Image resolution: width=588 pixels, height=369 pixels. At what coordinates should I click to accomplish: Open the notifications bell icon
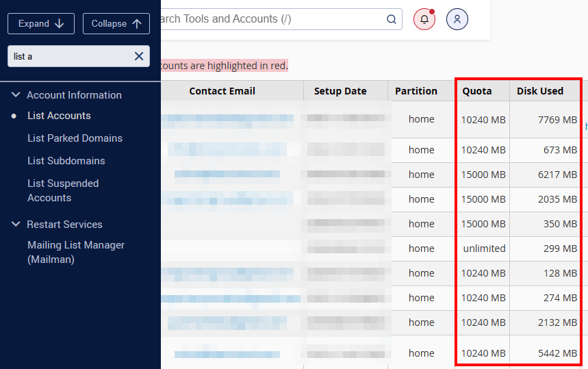[424, 19]
